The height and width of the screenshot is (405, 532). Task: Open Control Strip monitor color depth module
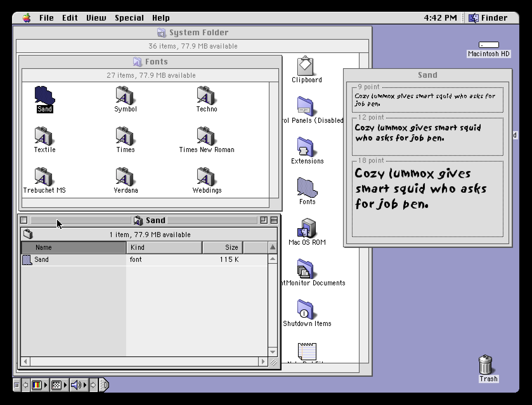(37, 385)
